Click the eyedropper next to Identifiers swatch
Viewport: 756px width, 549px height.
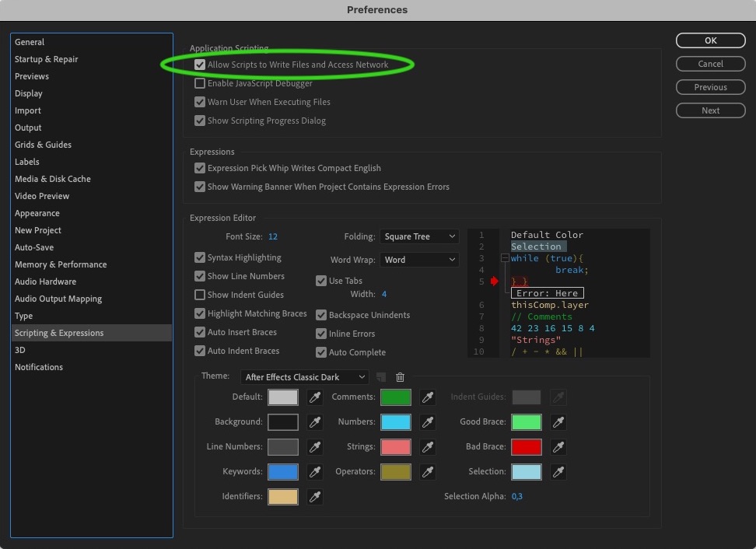[315, 496]
